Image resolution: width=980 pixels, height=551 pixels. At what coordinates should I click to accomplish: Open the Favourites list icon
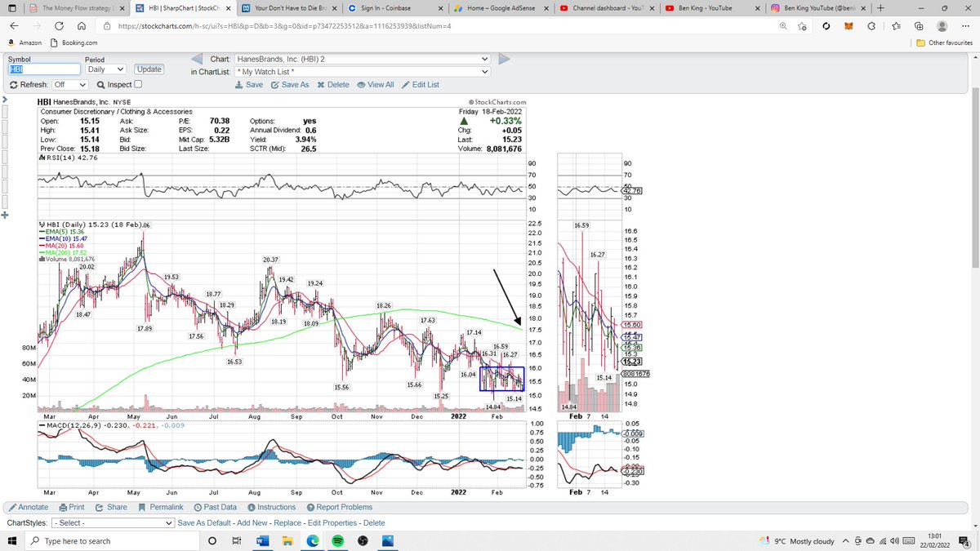click(896, 26)
